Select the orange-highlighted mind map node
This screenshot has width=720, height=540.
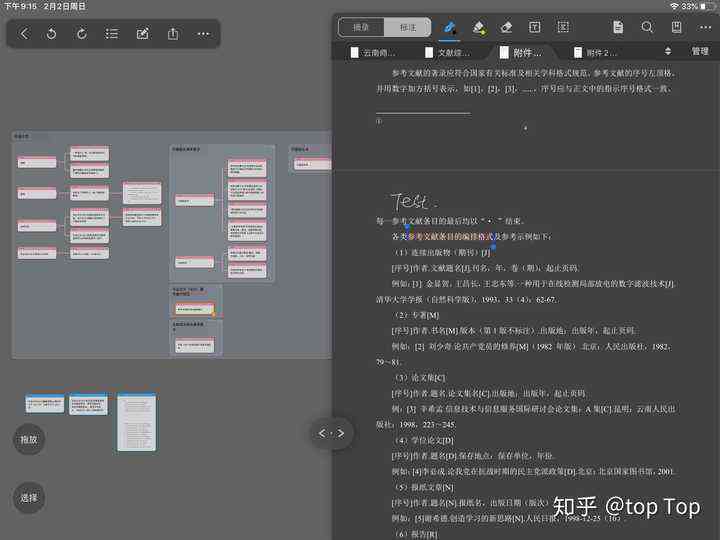click(195, 309)
